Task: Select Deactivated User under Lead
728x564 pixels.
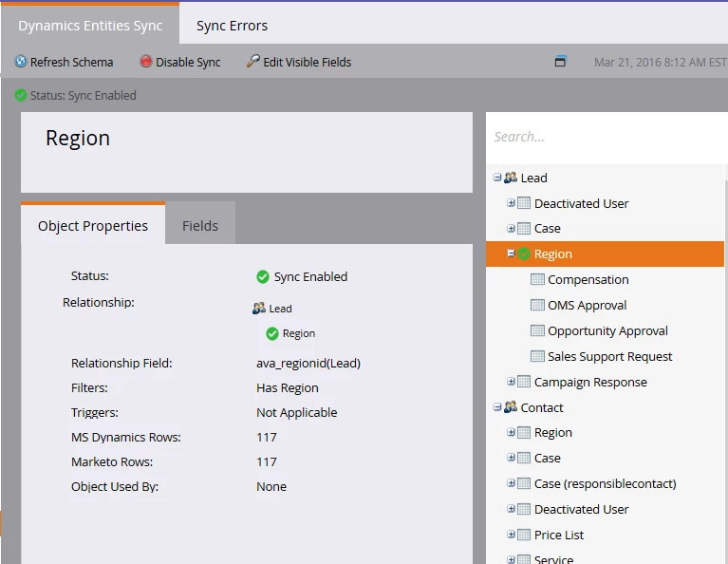Action: click(x=581, y=203)
